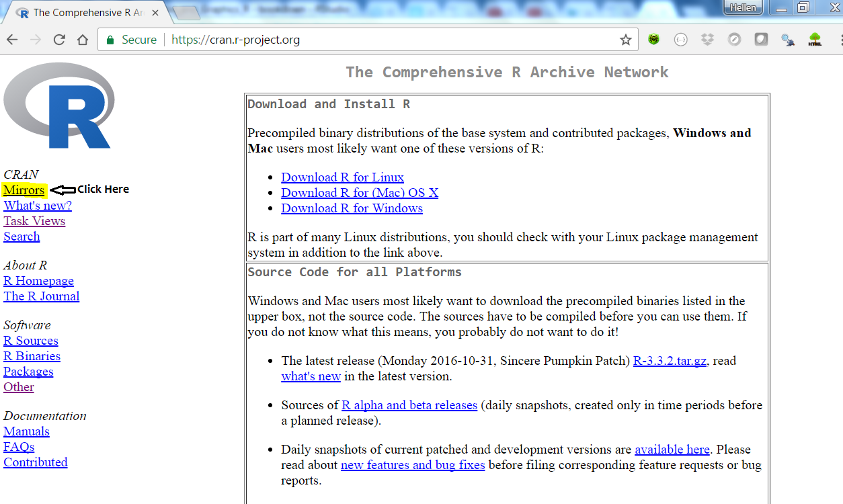Open the HTML tree extension icon
This screenshot has width=843, height=504.
[815, 40]
